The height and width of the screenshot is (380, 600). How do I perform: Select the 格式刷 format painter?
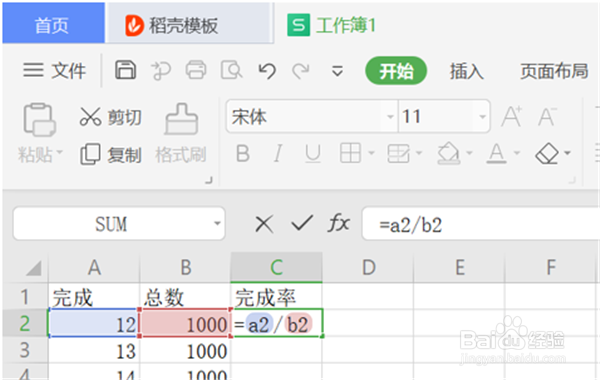pos(181,134)
